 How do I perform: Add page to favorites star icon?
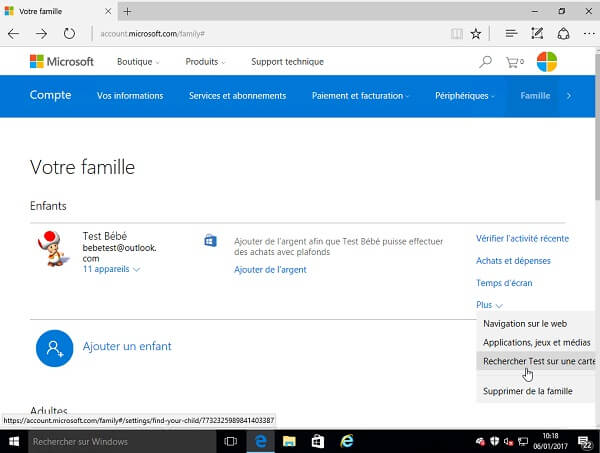[x=476, y=34]
